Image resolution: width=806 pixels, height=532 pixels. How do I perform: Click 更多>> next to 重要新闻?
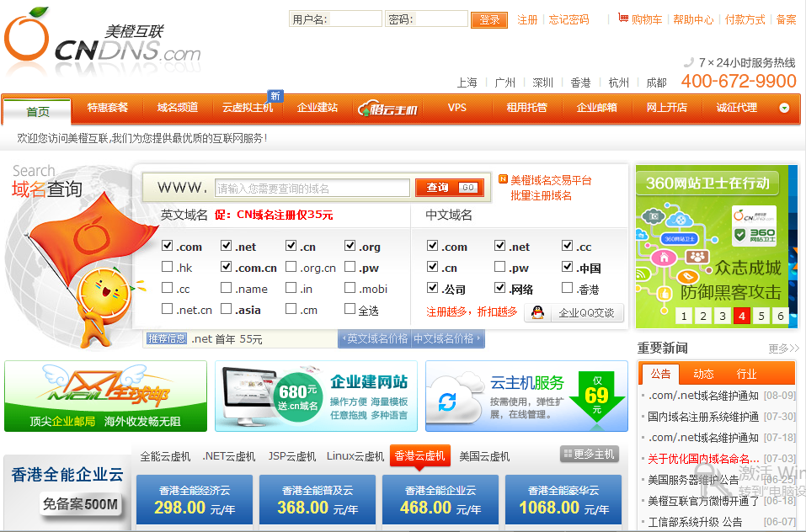pyautogui.click(x=783, y=348)
